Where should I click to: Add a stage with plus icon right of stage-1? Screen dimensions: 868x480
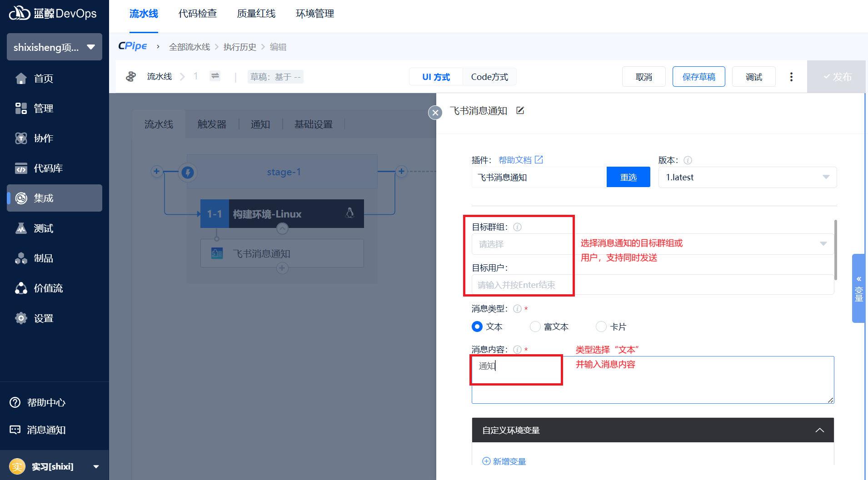401,171
